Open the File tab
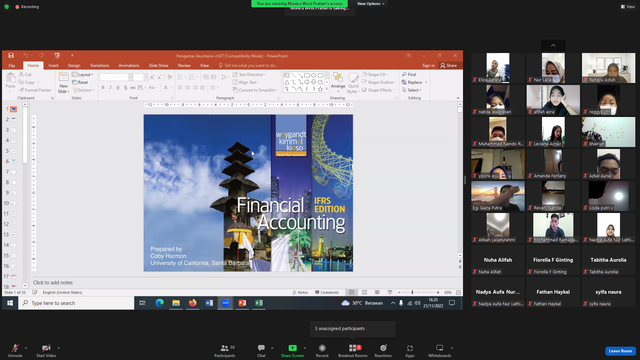 [x=12, y=65]
